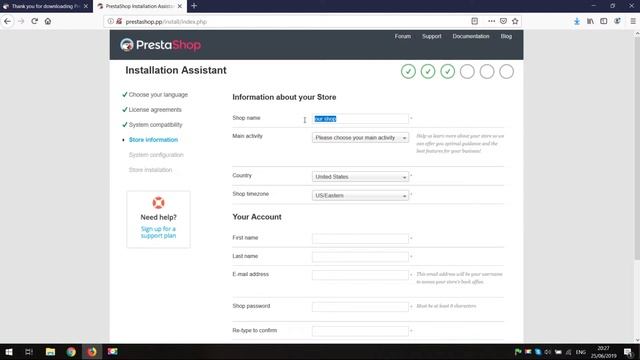The image size is (640, 360).
Task: Click the first completed step circle
Action: [408, 71]
